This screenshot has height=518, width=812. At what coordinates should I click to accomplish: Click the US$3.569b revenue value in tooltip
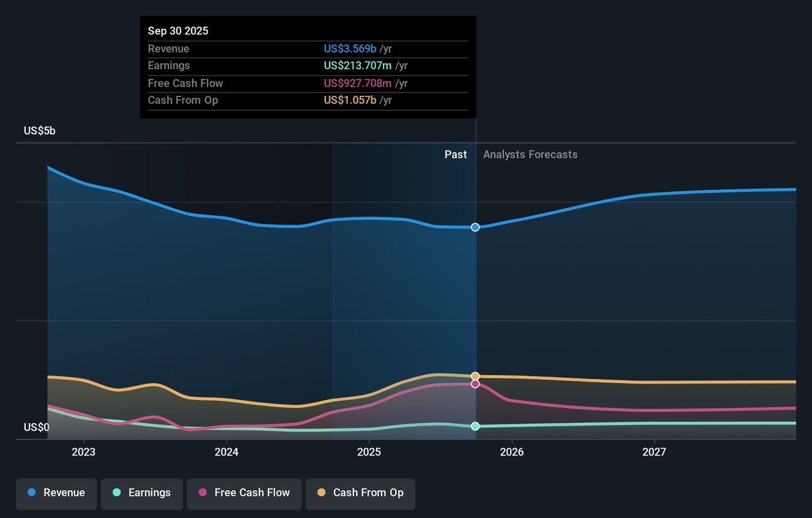350,49
